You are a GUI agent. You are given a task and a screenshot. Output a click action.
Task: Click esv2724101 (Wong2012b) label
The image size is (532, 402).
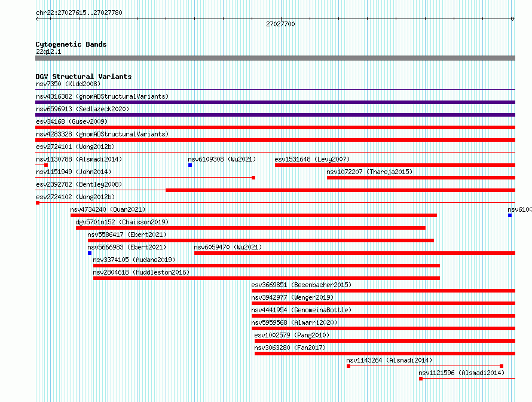pos(75,147)
